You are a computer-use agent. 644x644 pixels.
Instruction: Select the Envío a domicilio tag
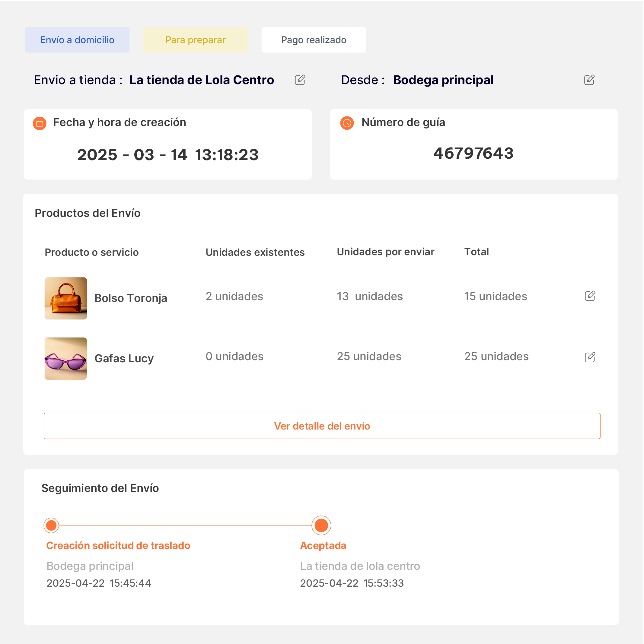tap(77, 40)
